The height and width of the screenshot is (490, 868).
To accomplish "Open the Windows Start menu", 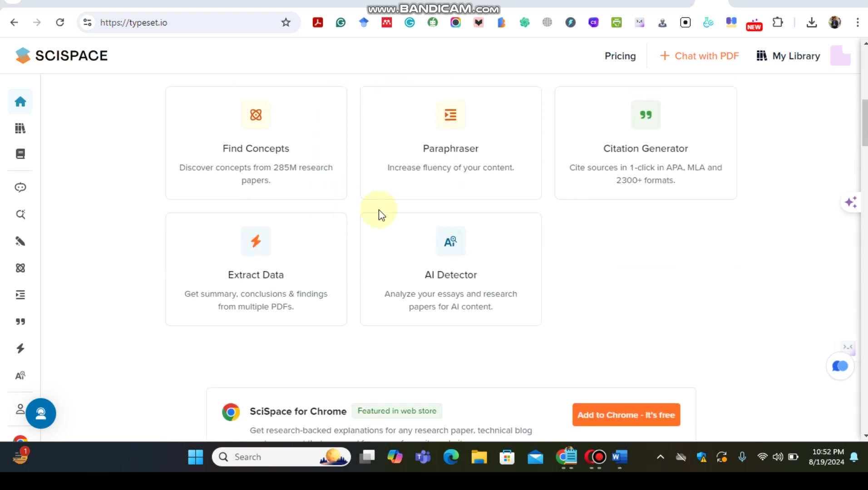I will [x=196, y=457].
